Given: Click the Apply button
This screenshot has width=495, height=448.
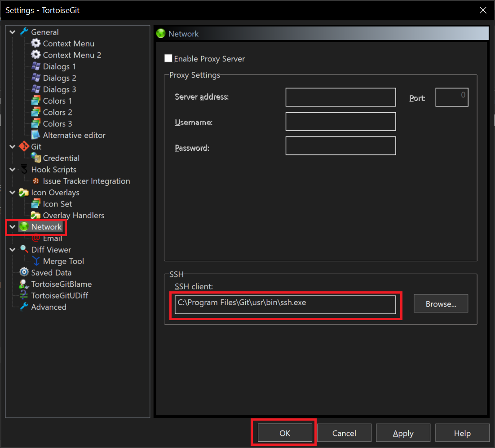Looking at the screenshot, I should [403, 433].
